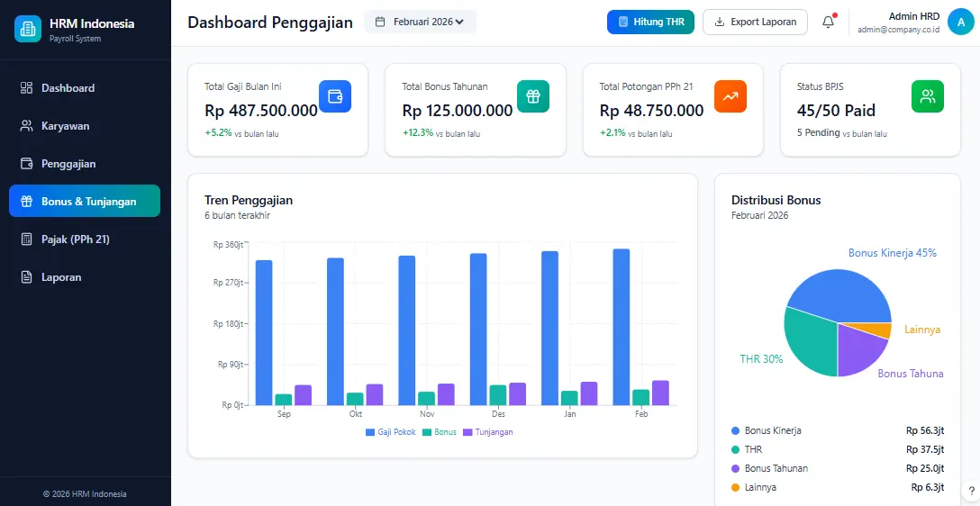Click the Admin HRD avatar circle
This screenshot has width=980, height=506.
961,23
